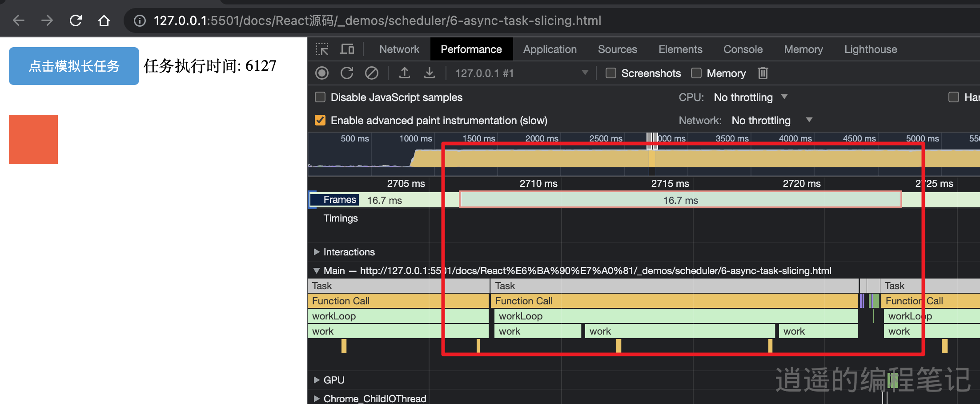
Task: Switch to the Sources tab
Action: 618,49
